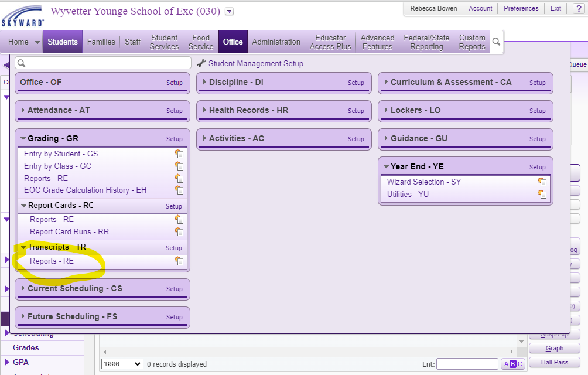588x375 pixels.
Task: Open the school selection dropdown arrow
Action: (x=229, y=11)
